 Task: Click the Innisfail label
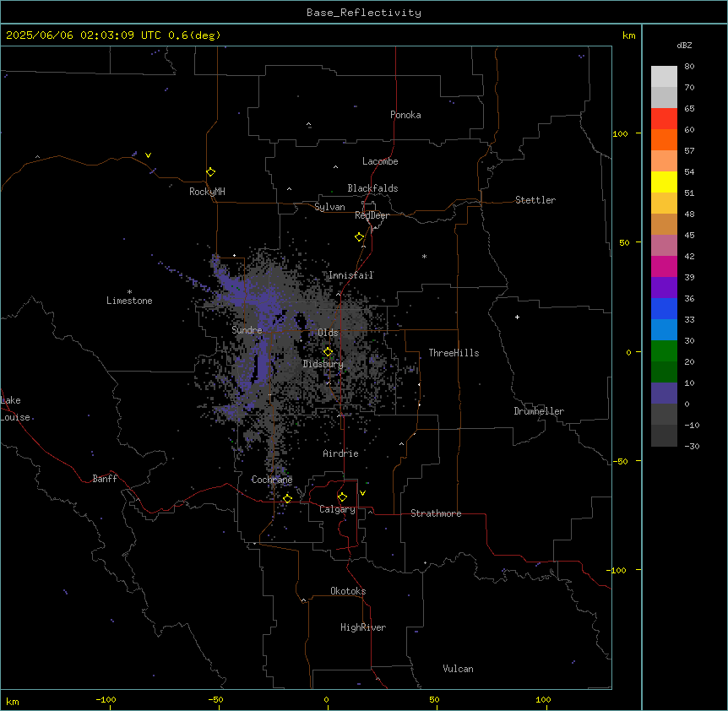350,275
